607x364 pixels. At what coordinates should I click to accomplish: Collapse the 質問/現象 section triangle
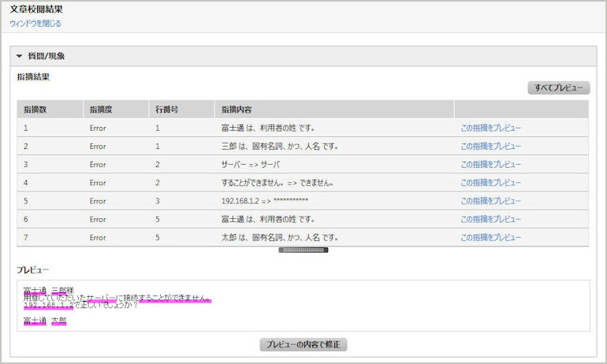click(x=20, y=57)
